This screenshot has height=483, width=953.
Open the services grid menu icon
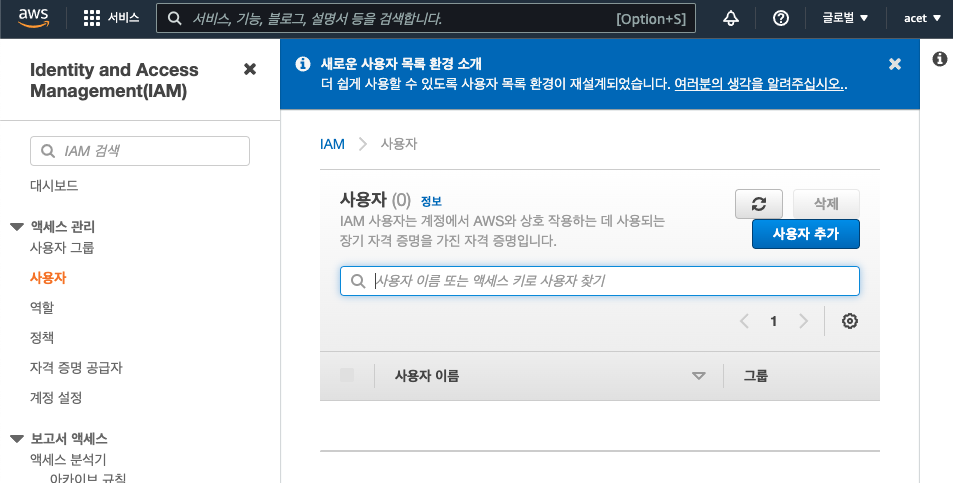pos(92,18)
